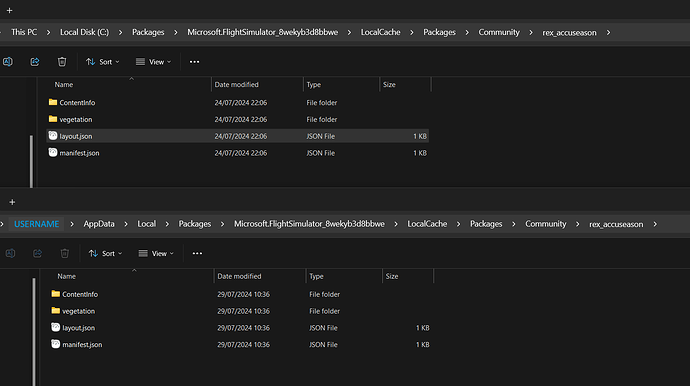Image resolution: width=690 pixels, height=386 pixels.
Task: Open Microsoft.FlightSimulator_8wekyb3d8bbwe breadcrumb in bottom window
Action: 309,224
